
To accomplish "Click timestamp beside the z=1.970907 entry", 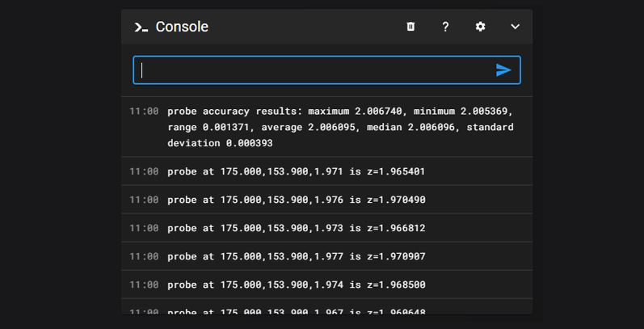I will click(144, 256).
